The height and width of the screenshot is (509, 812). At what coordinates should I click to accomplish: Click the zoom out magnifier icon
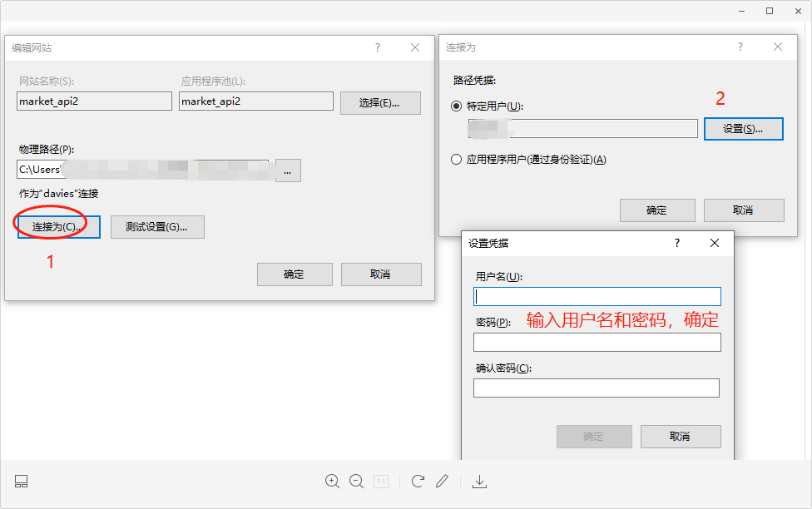coord(356,481)
